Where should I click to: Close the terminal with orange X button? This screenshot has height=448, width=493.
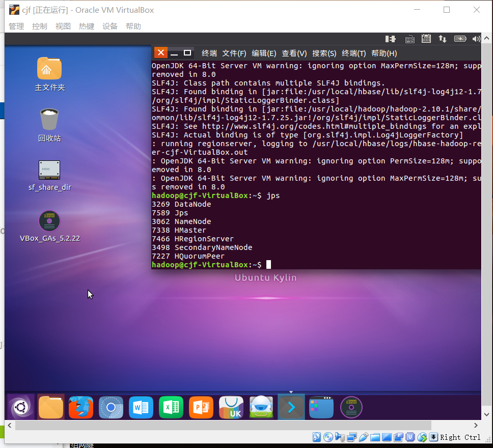[x=160, y=52]
